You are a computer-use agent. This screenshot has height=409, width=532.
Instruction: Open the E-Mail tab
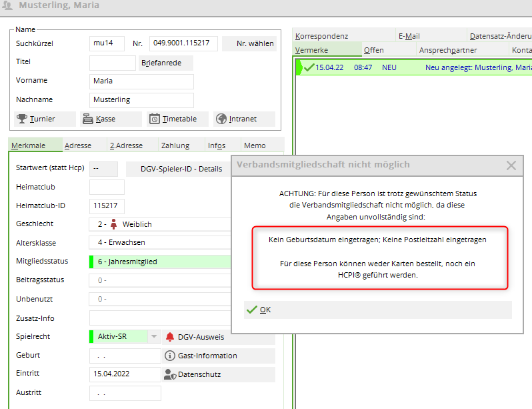431,35
